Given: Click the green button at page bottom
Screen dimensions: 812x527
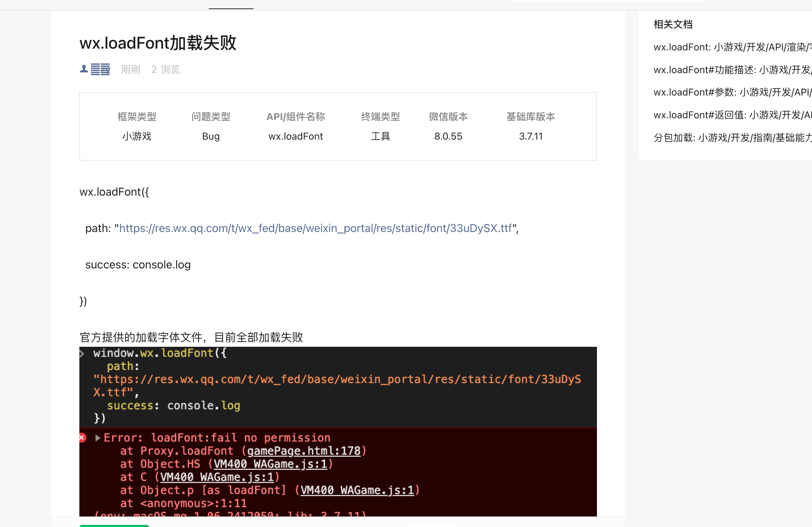Looking at the screenshot, I should click(x=114, y=526).
